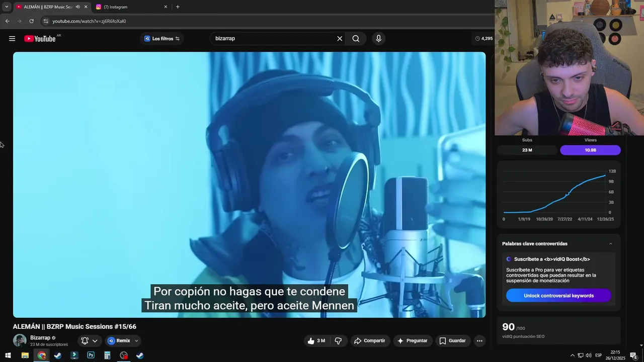The image size is (644, 362).
Task: Start voice search with microphone
Action: tap(378, 39)
